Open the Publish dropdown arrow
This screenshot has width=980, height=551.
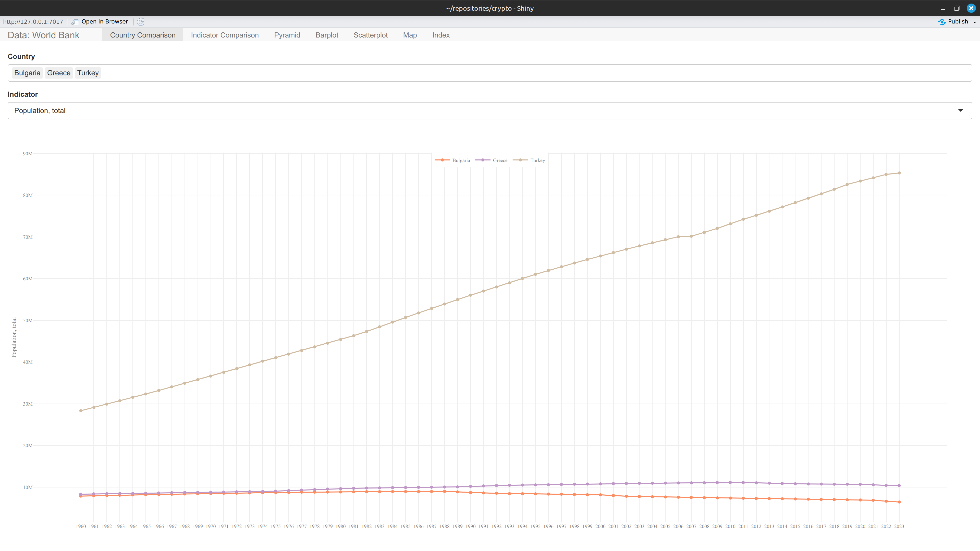click(x=974, y=22)
